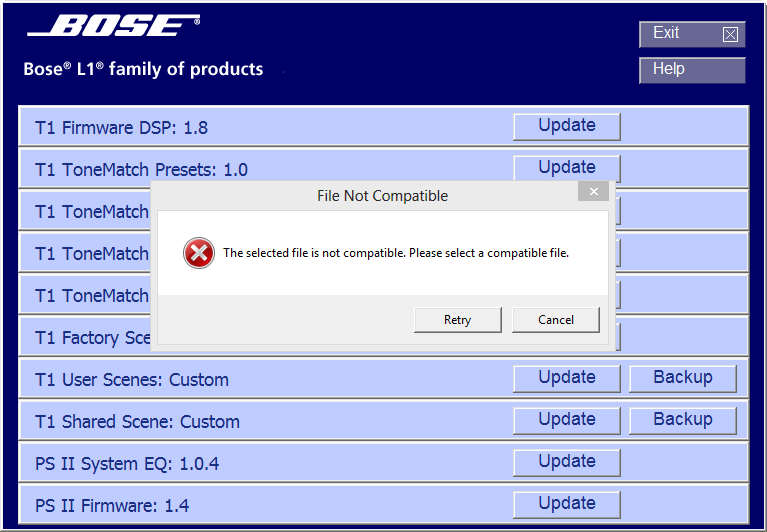This screenshot has width=767, height=532.
Task: Click the Bose logo
Action: [x=113, y=27]
